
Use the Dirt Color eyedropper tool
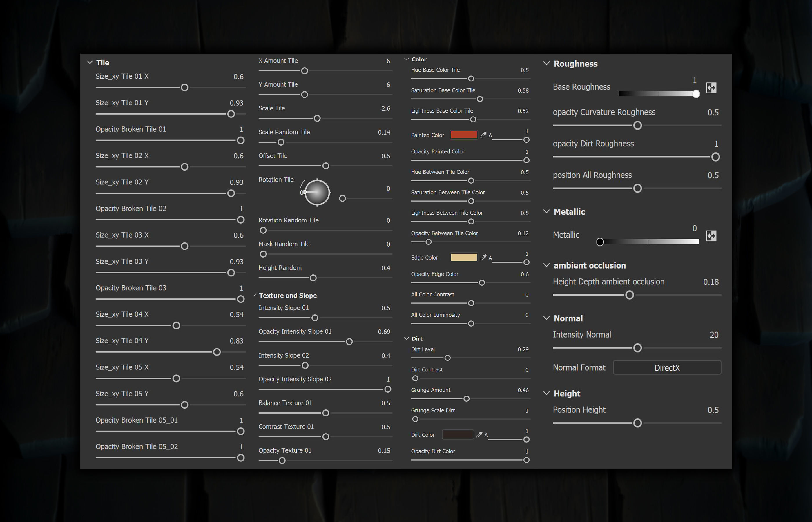pyautogui.click(x=479, y=434)
